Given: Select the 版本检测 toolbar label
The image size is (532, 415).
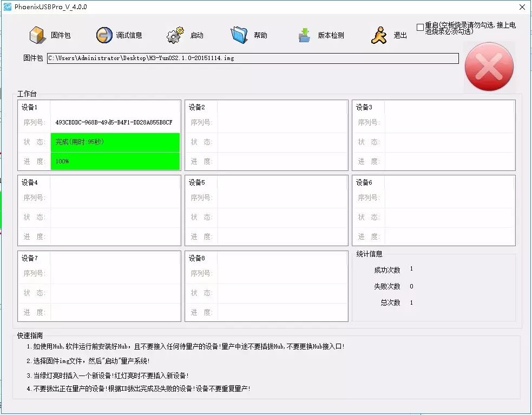Looking at the screenshot, I should coord(331,36).
